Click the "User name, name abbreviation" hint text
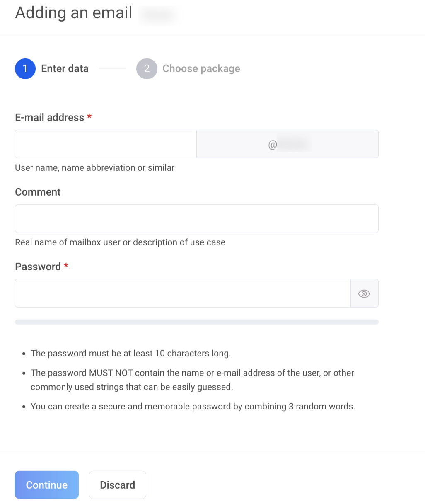 pos(94,168)
